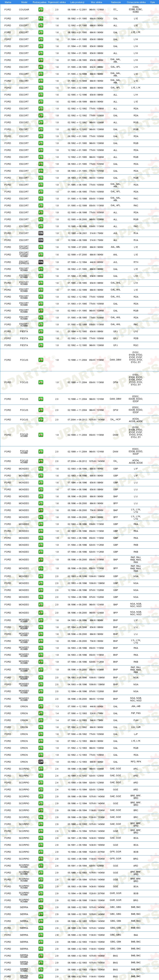Click the date range 03.1992 -> 12.1993

click(77, 762)
